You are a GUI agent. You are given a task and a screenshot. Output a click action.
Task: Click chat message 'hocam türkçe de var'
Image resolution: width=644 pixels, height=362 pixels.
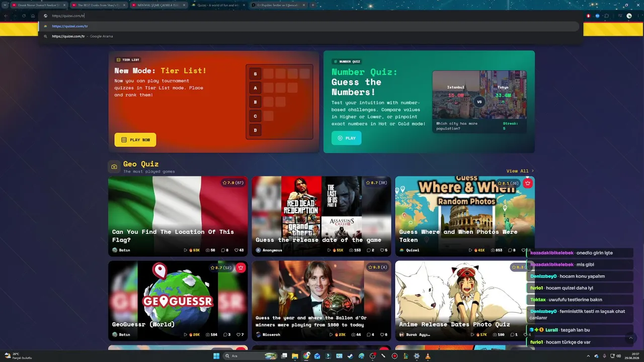(568, 342)
